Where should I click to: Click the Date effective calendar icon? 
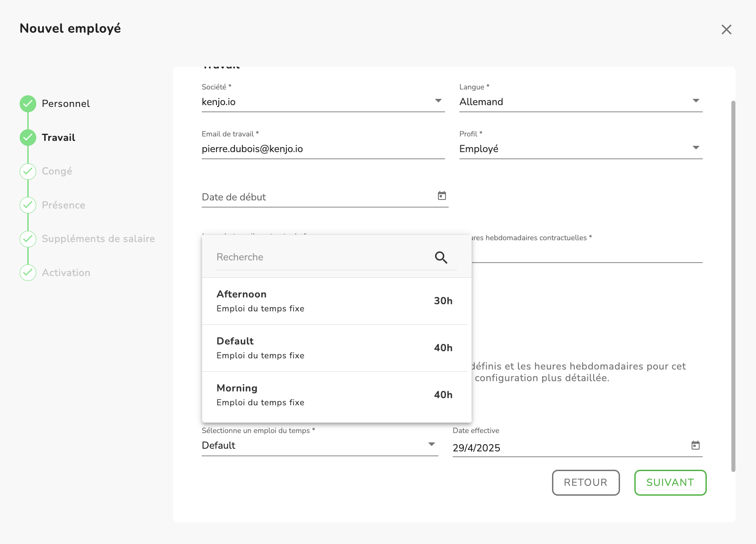696,446
